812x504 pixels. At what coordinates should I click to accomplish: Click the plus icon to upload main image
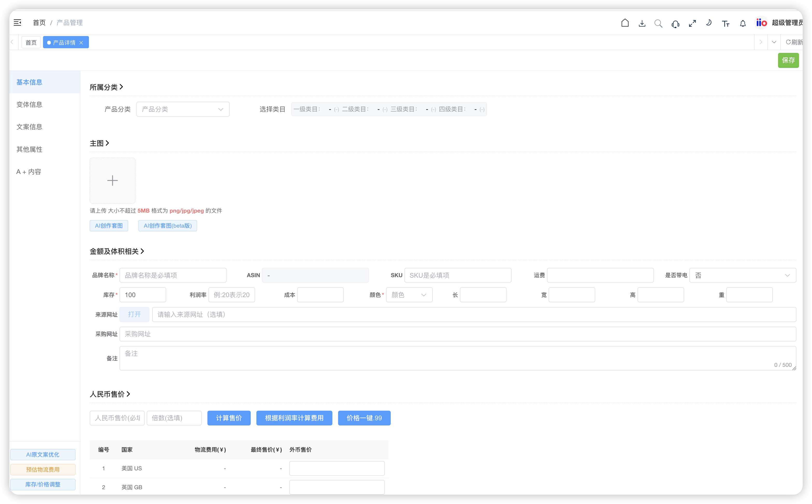pos(112,180)
